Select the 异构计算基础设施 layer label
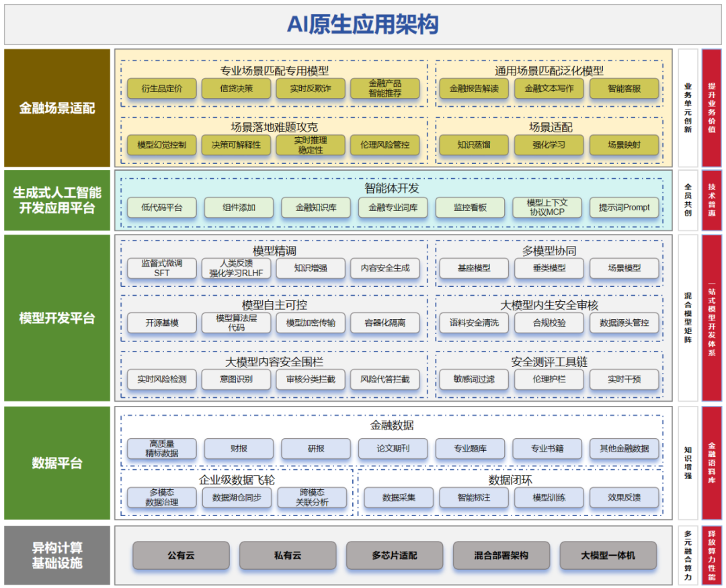Screen dimensions: 726x588 coord(57,555)
